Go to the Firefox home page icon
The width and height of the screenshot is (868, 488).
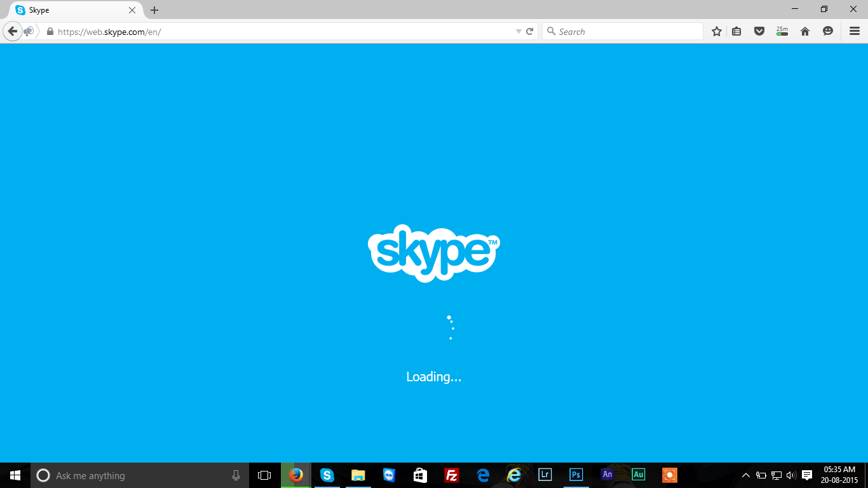805,31
